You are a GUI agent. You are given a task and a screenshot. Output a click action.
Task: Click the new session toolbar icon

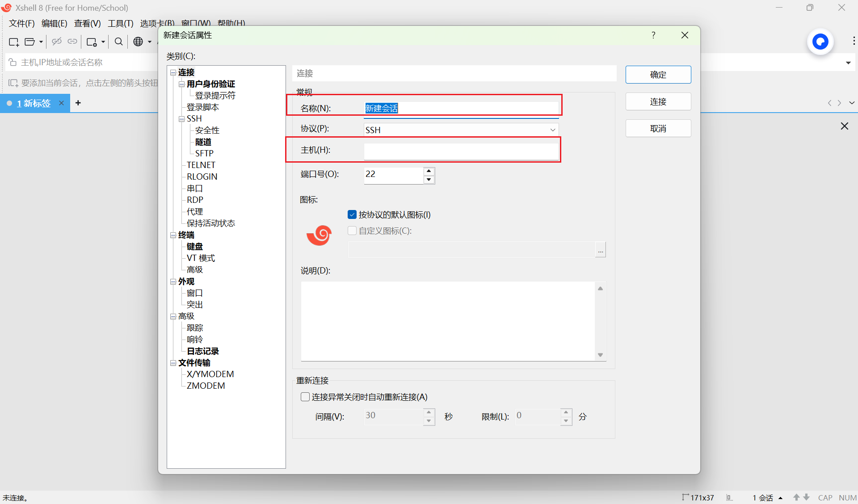tap(14, 42)
